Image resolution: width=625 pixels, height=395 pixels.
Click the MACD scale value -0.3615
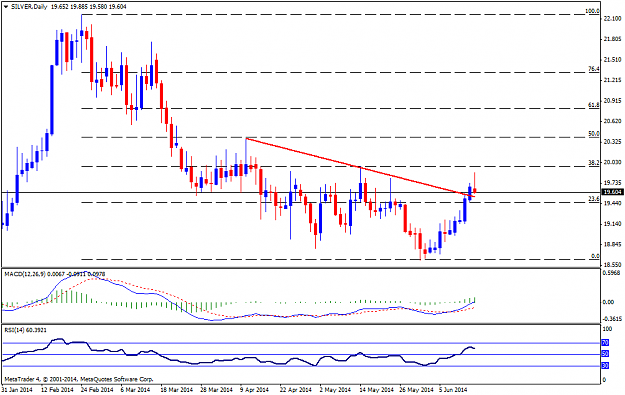click(x=612, y=319)
